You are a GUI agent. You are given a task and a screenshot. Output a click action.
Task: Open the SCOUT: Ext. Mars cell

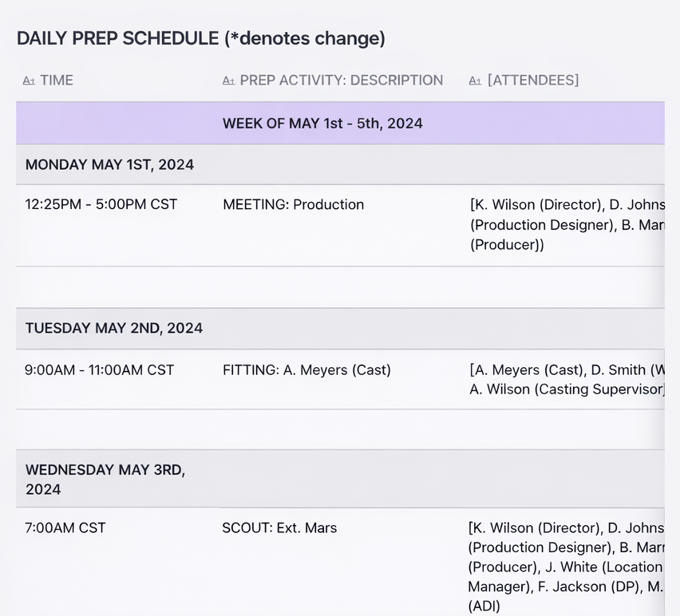(279, 528)
